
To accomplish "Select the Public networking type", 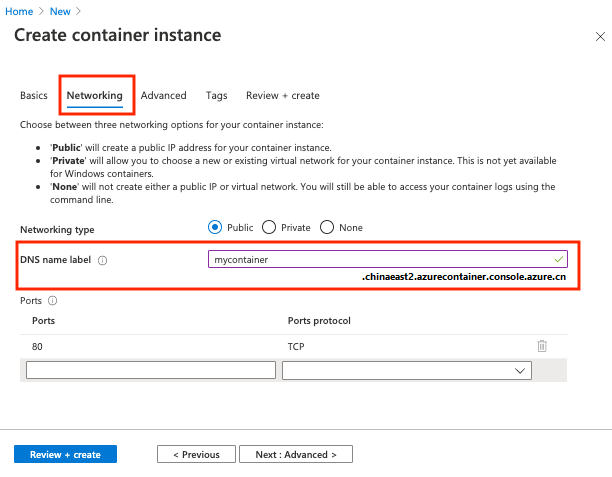I will (215, 228).
